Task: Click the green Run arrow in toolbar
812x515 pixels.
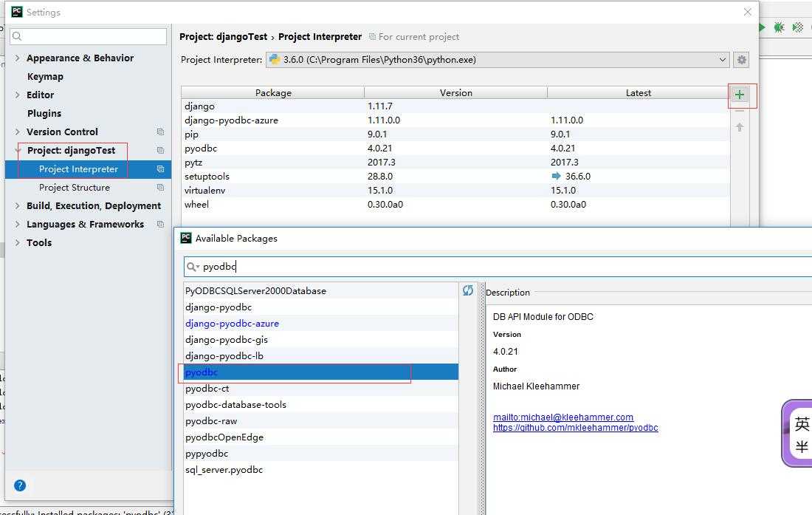Action: [x=762, y=27]
